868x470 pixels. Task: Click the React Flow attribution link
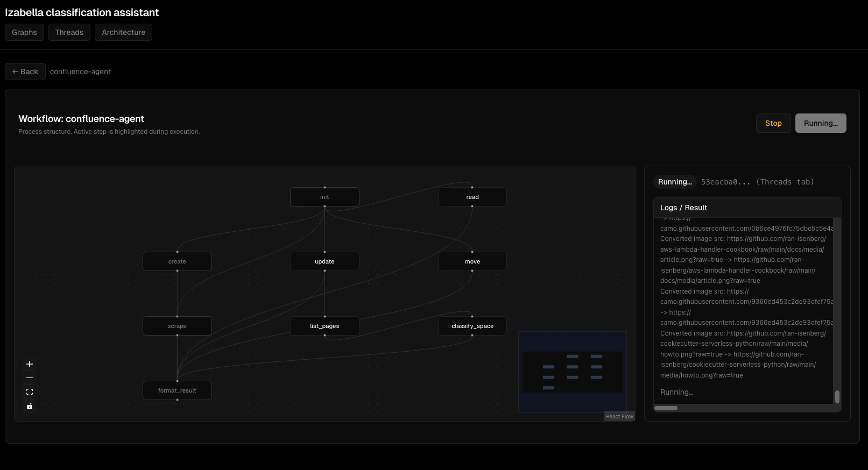point(619,417)
